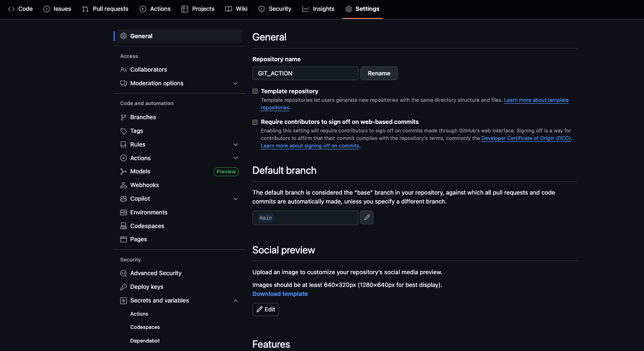
Task: Select the Branches icon in sidebar
Action: 122,117
